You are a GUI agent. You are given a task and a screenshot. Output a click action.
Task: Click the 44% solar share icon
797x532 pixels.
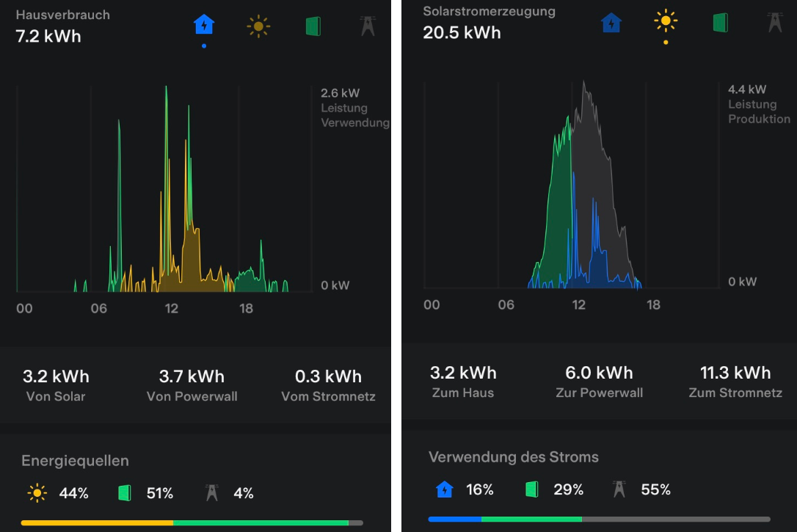click(x=37, y=493)
